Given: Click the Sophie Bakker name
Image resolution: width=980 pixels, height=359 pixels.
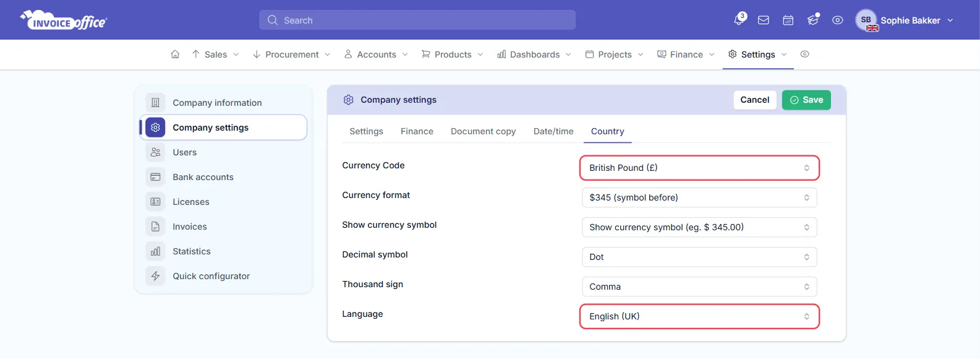Looking at the screenshot, I should pyautogui.click(x=910, y=20).
